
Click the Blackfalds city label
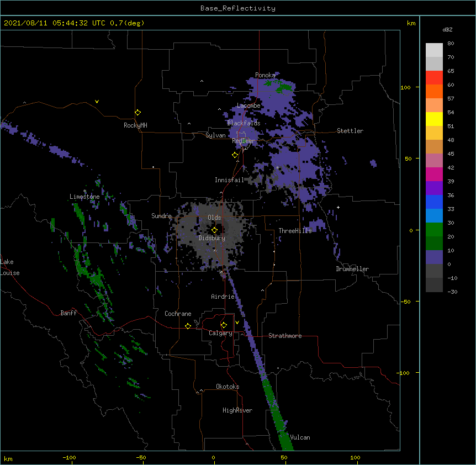click(x=244, y=123)
